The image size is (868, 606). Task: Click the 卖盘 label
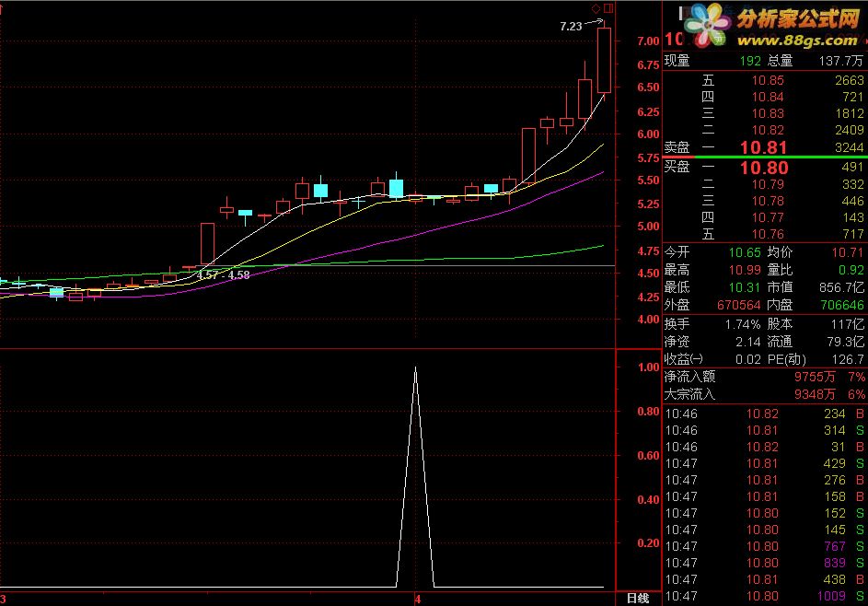point(677,147)
